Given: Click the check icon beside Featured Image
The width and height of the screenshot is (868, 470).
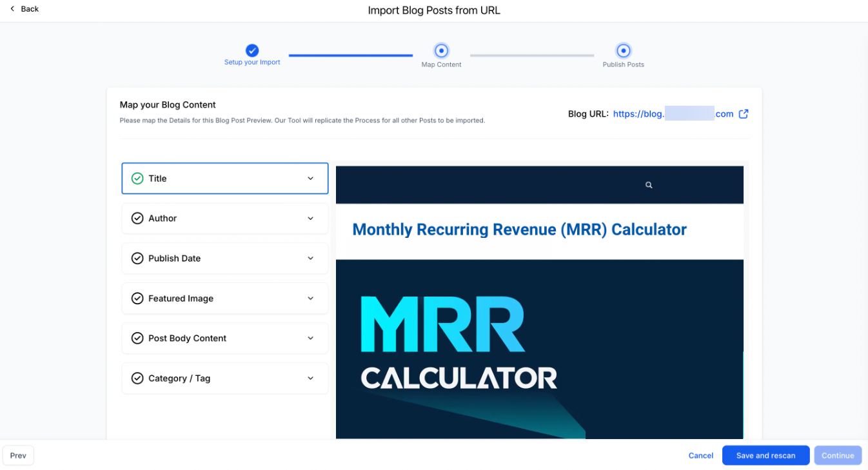Looking at the screenshot, I should point(137,299).
